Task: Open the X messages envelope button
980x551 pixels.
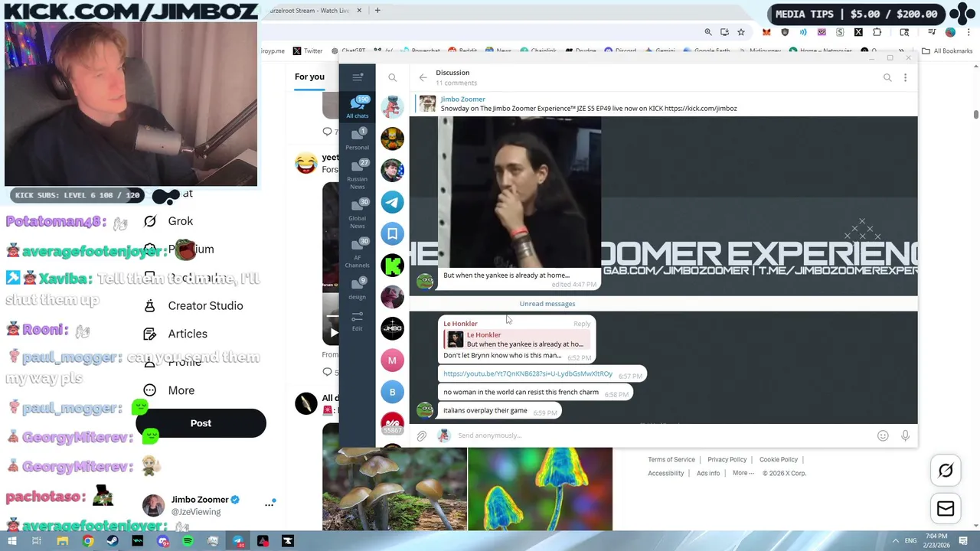Action: point(946,509)
